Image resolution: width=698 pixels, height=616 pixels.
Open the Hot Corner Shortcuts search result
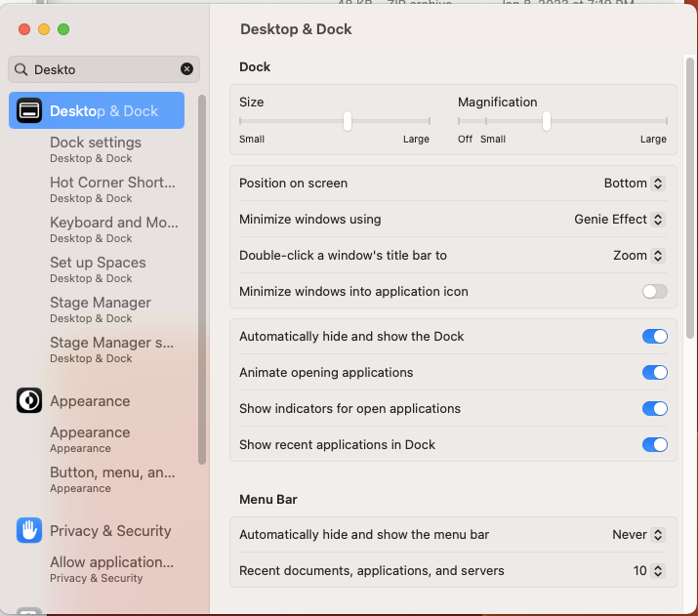[112, 189]
